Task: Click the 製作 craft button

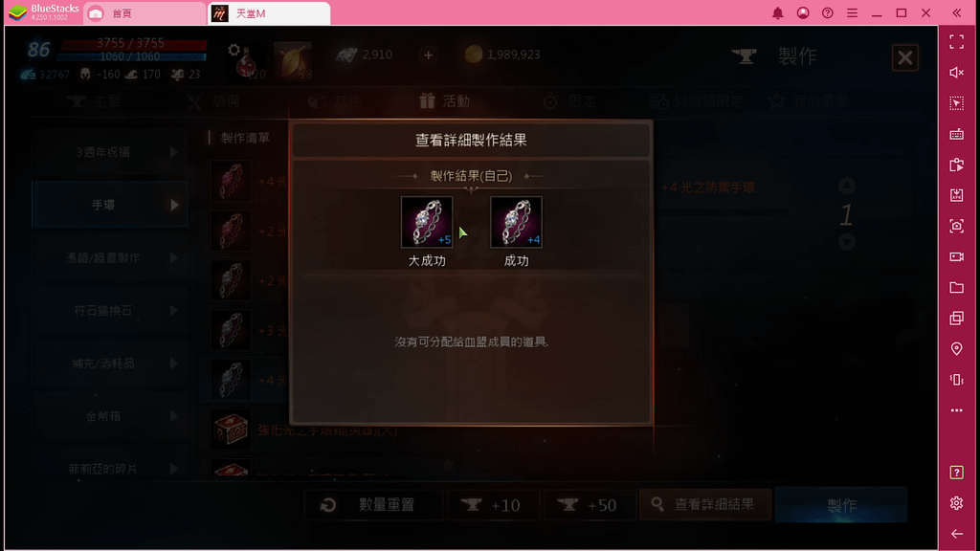Action: 840,505
